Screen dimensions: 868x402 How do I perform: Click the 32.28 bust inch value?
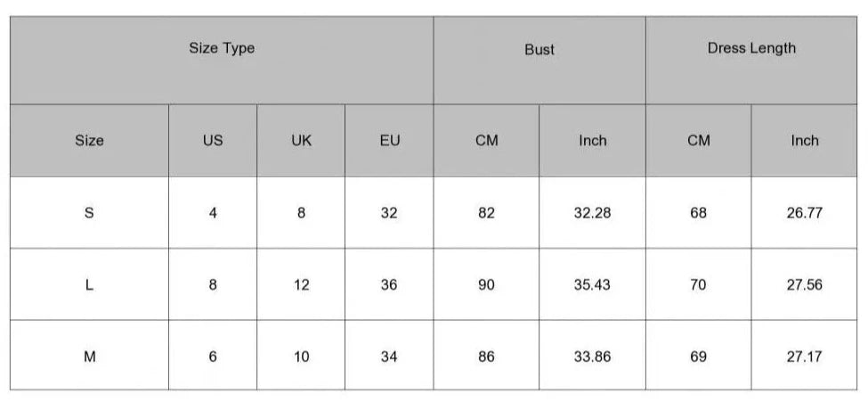pos(592,213)
